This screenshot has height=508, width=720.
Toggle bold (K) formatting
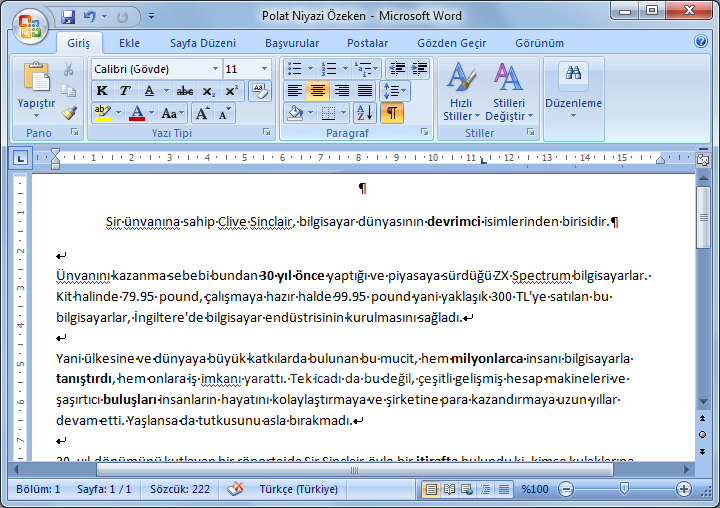point(102,91)
